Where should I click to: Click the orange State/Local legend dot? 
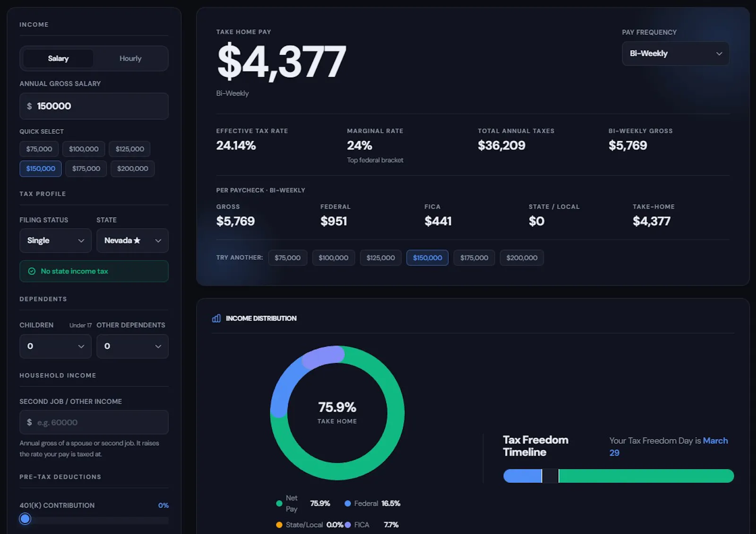tap(279, 525)
